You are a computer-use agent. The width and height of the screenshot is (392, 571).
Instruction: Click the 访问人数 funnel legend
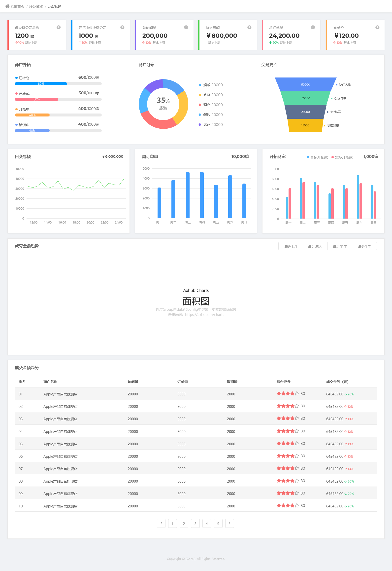point(344,85)
